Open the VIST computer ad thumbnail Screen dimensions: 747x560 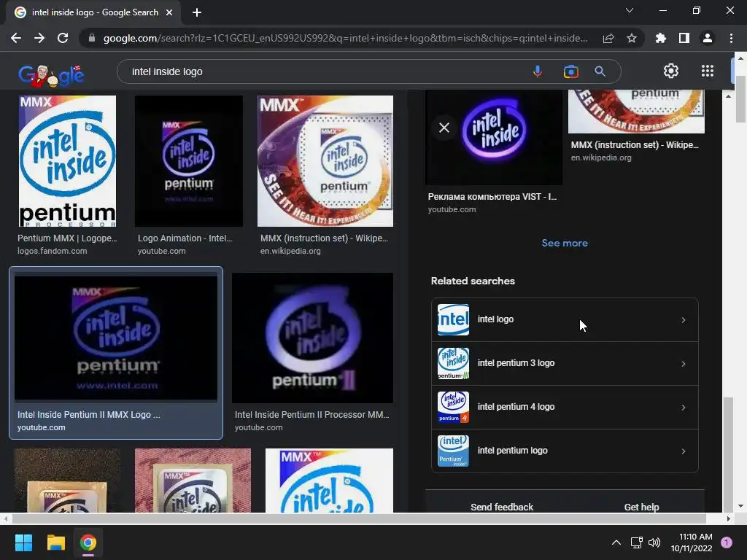(x=494, y=137)
